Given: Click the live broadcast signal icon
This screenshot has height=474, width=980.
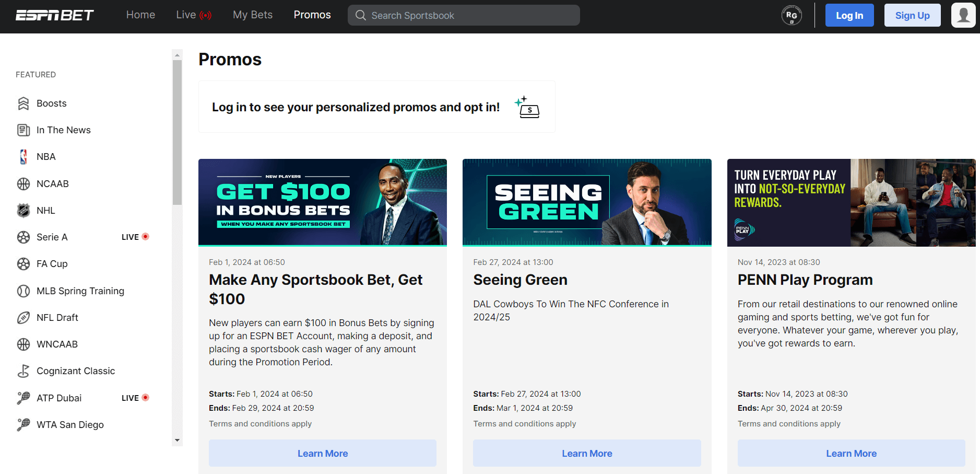Looking at the screenshot, I should point(206,15).
